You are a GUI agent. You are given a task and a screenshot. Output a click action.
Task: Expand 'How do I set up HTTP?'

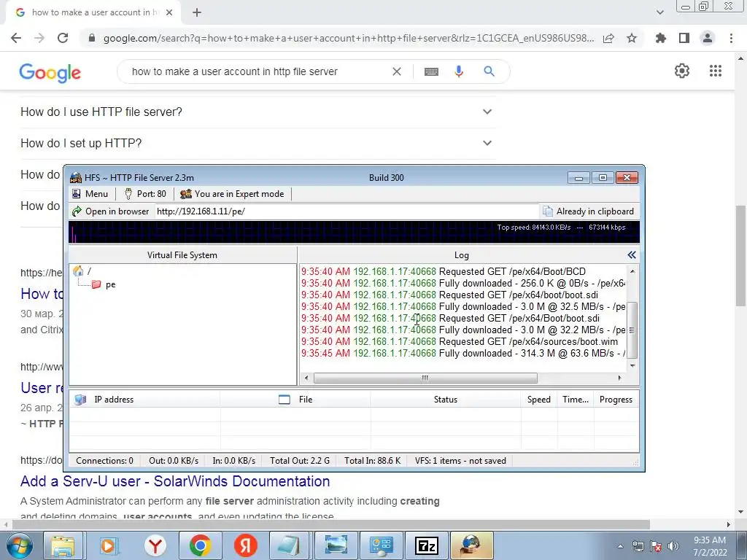[258, 144]
